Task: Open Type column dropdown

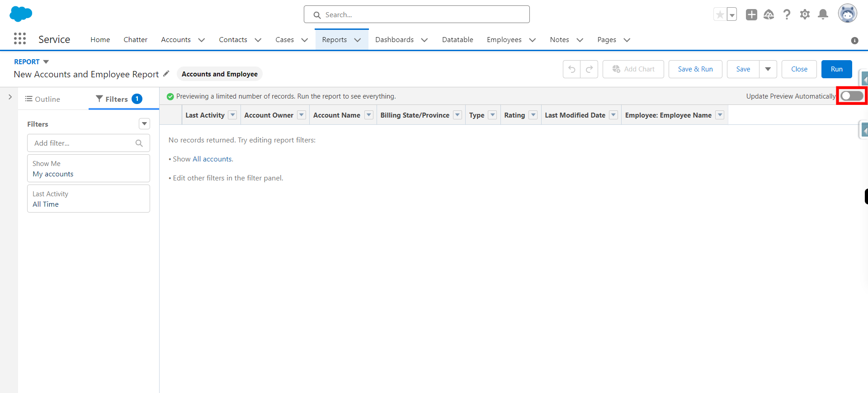Action: pyautogui.click(x=493, y=115)
